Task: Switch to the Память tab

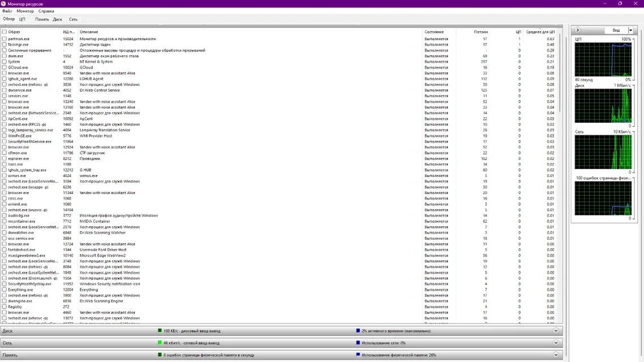Action: coord(41,19)
